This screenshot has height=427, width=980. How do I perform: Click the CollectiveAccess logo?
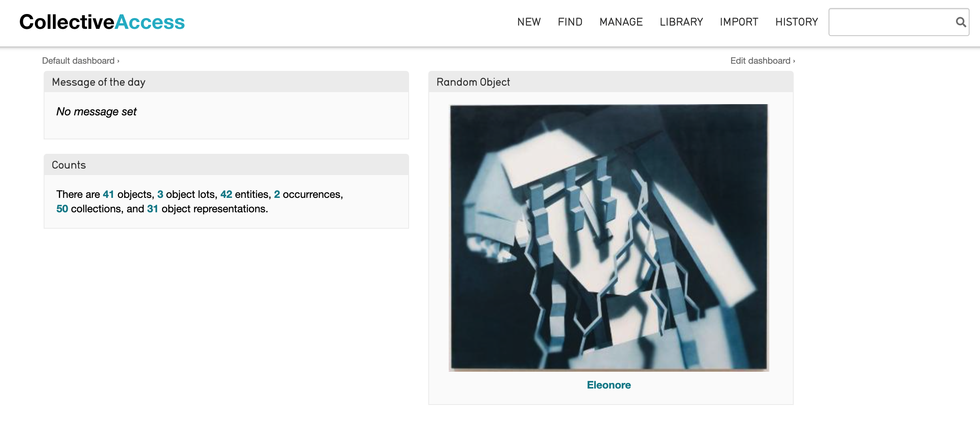(102, 22)
